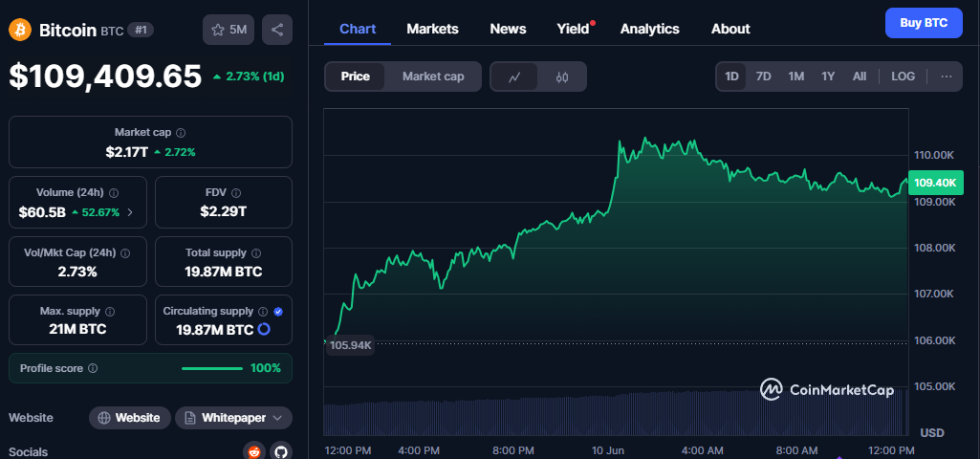
Task: Click the globe icon on Website button
Action: tap(104, 418)
